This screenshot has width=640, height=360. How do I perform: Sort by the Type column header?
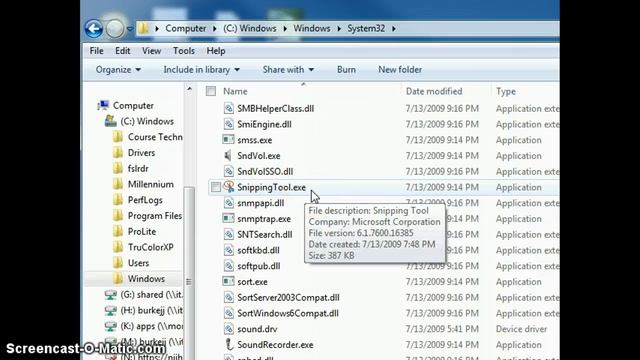[x=506, y=91]
